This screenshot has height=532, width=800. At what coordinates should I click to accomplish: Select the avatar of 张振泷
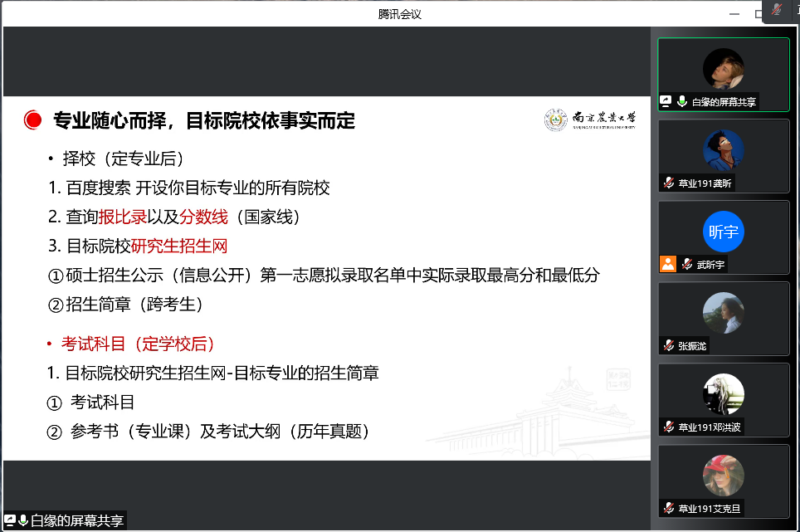[x=723, y=313]
